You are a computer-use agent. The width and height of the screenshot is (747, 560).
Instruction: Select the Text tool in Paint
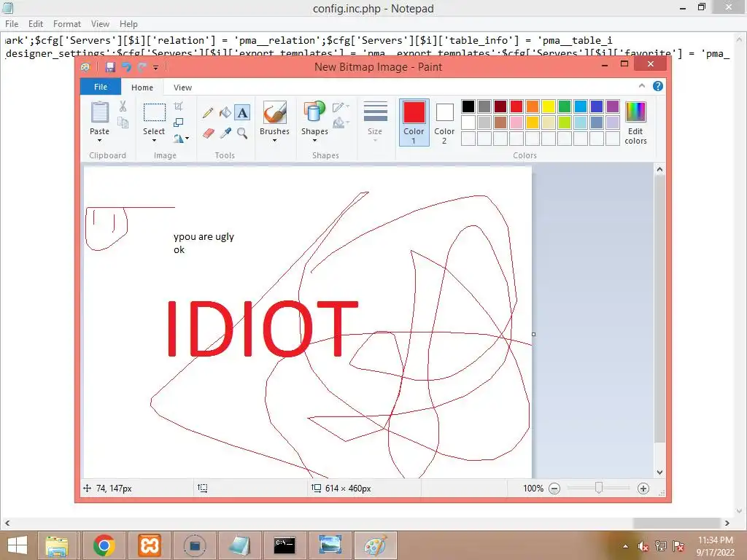(x=242, y=113)
